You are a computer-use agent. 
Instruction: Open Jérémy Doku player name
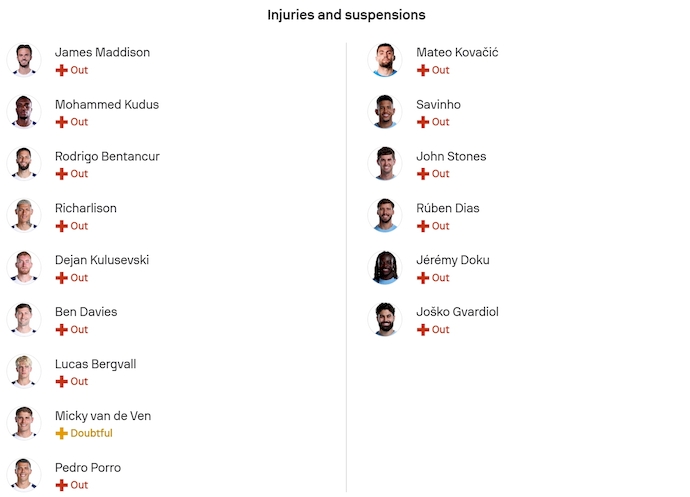[453, 260]
